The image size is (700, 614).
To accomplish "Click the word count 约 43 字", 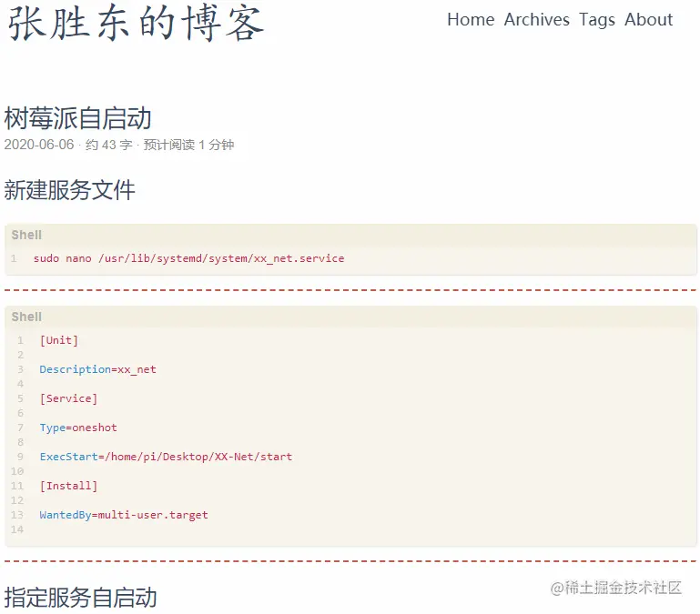I will click(x=109, y=145).
